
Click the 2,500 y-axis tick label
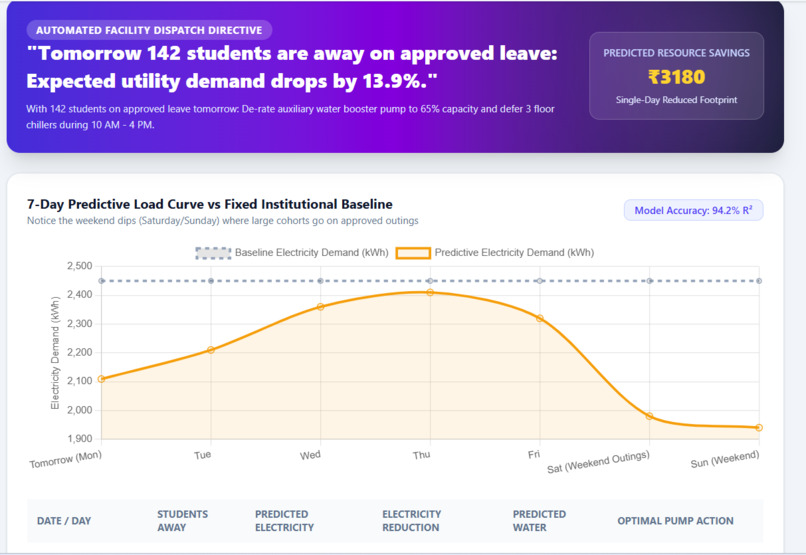coord(80,266)
